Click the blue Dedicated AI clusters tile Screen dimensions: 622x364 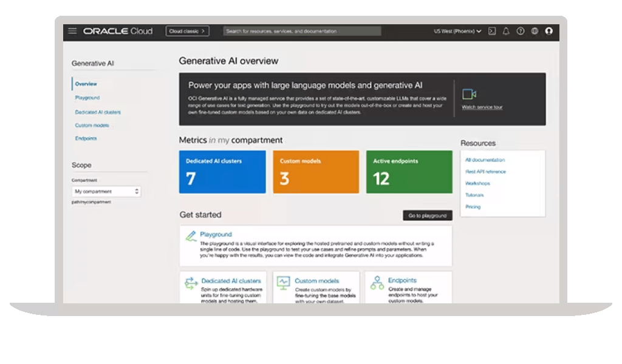[222, 172]
